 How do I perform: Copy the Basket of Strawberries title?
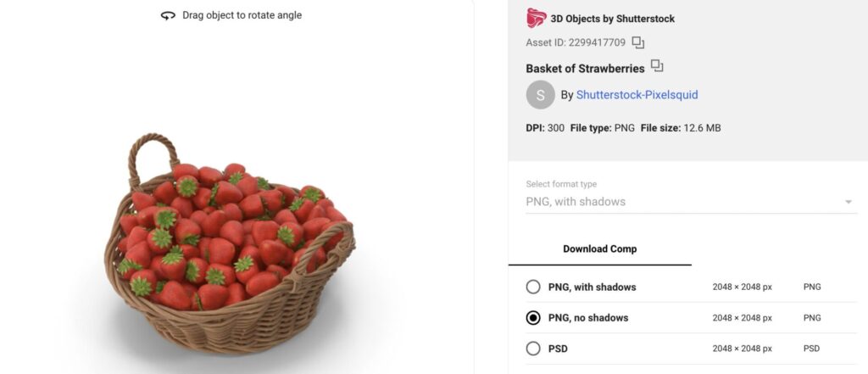click(657, 67)
